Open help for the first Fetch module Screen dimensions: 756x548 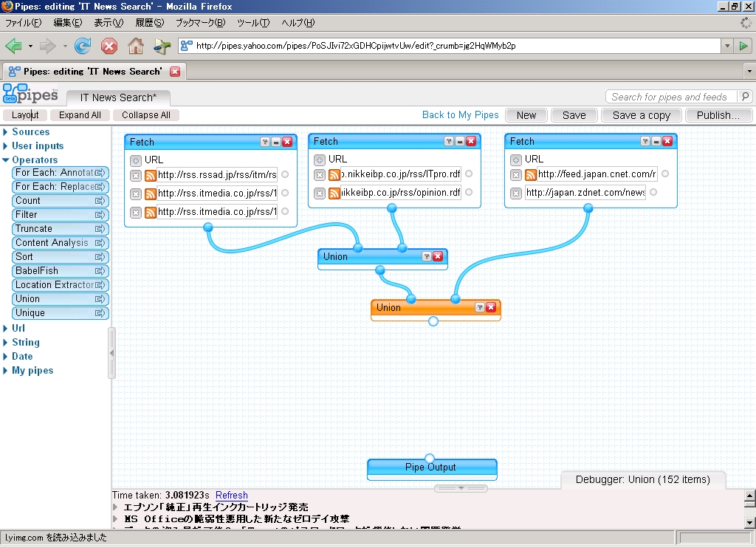[x=265, y=142]
